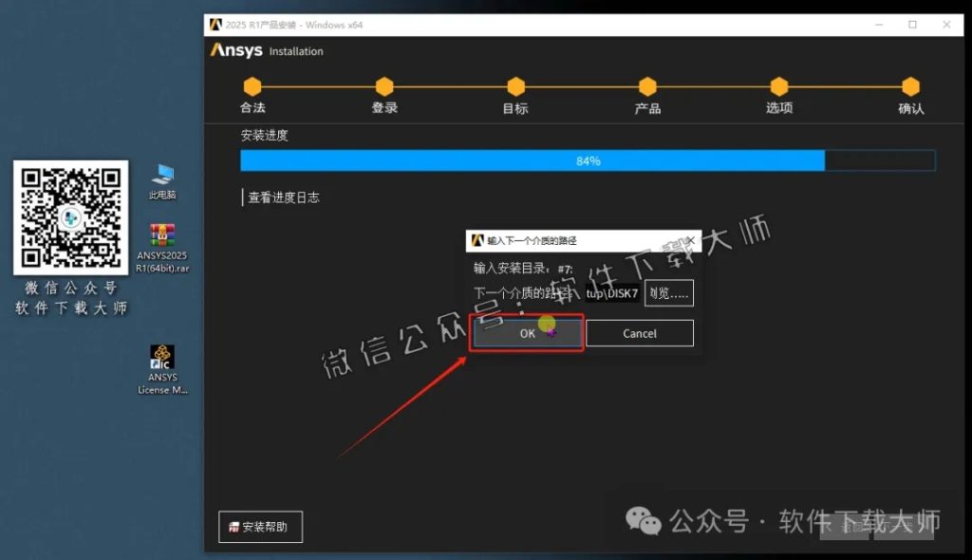Click the 合法 hexagon step icon
Viewport: 972px width, 560px height.
point(252,84)
